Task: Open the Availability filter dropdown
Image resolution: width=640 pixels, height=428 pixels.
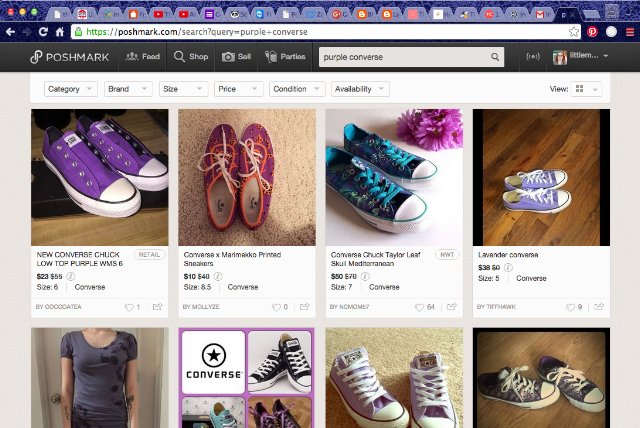Action: point(360,89)
